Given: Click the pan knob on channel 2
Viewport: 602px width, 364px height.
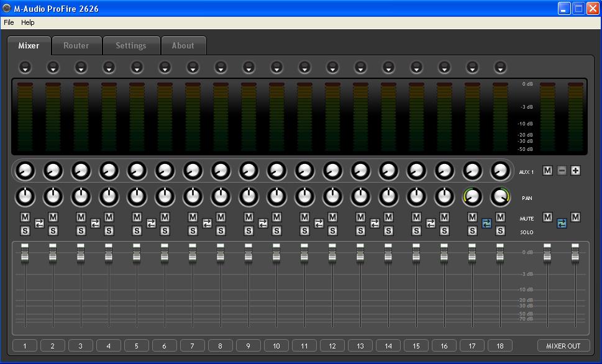Looking at the screenshot, I should 53,197.
